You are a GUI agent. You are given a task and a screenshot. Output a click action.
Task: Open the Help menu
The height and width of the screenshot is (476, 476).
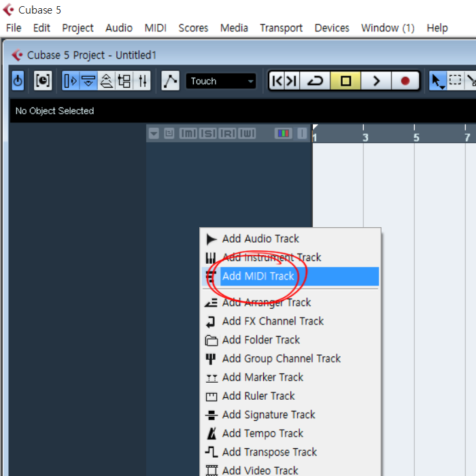[x=437, y=28]
